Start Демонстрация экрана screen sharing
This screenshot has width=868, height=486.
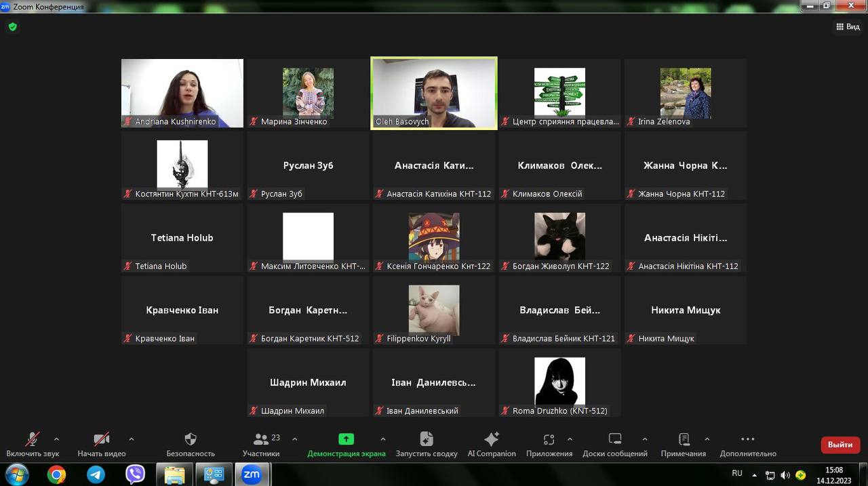[x=346, y=439]
